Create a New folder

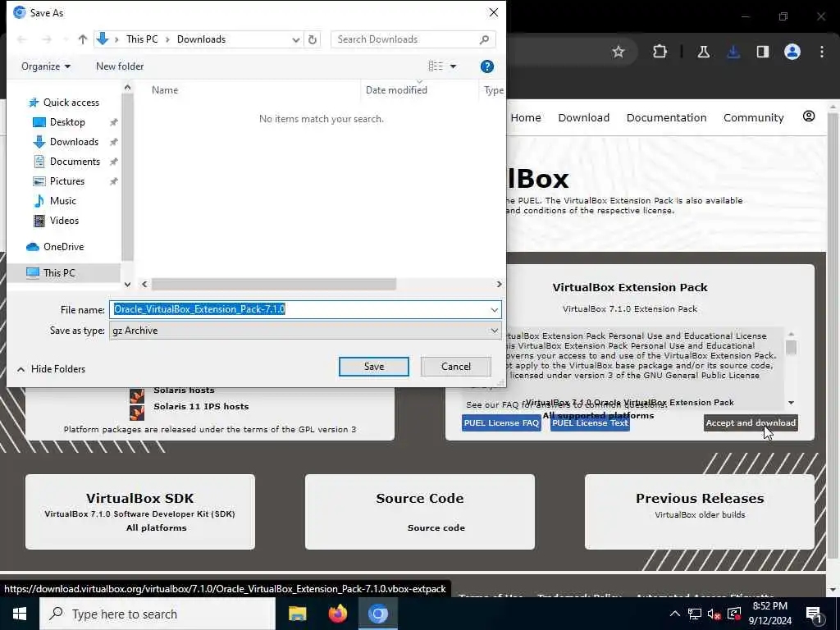pyautogui.click(x=120, y=66)
